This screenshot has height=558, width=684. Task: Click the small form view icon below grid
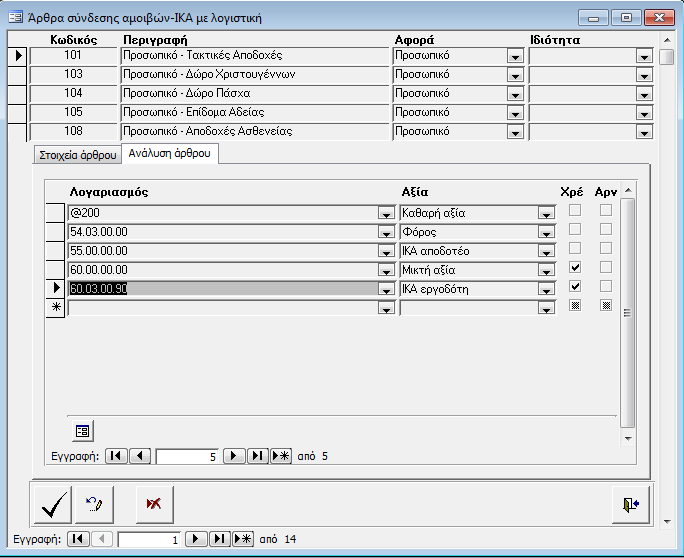pos(83,431)
